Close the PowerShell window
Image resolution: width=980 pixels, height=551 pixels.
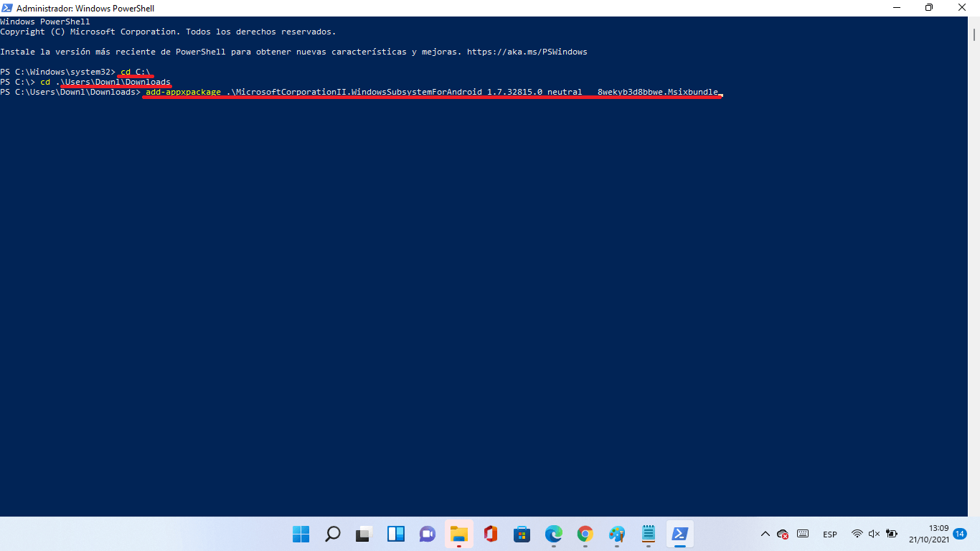[962, 8]
